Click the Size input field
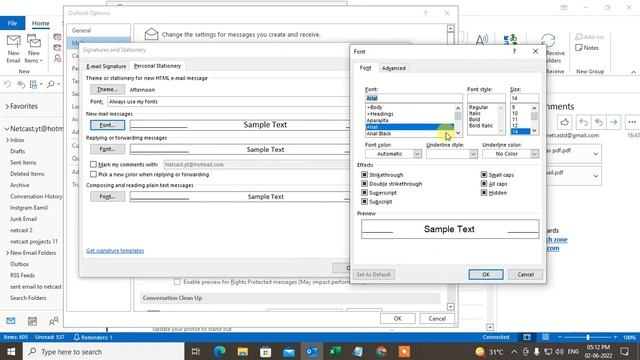The image size is (640, 360). (x=524, y=98)
